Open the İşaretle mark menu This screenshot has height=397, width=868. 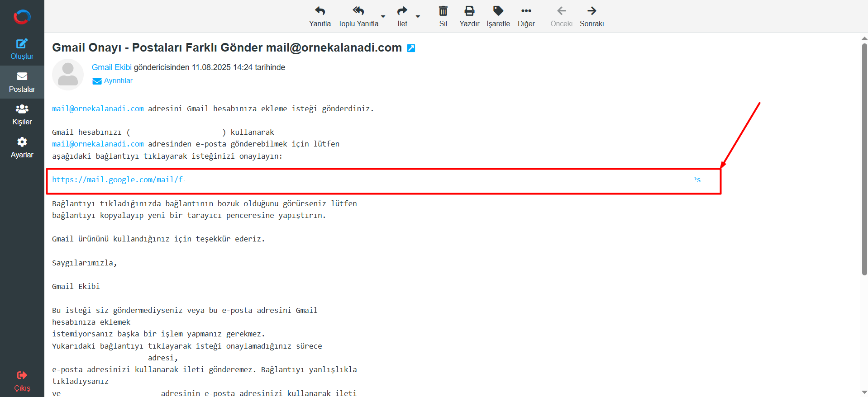click(x=498, y=17)
